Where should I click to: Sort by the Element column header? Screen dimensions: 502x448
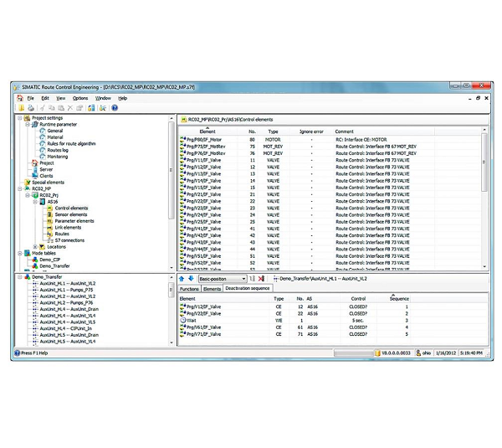[x=207, y=131]
